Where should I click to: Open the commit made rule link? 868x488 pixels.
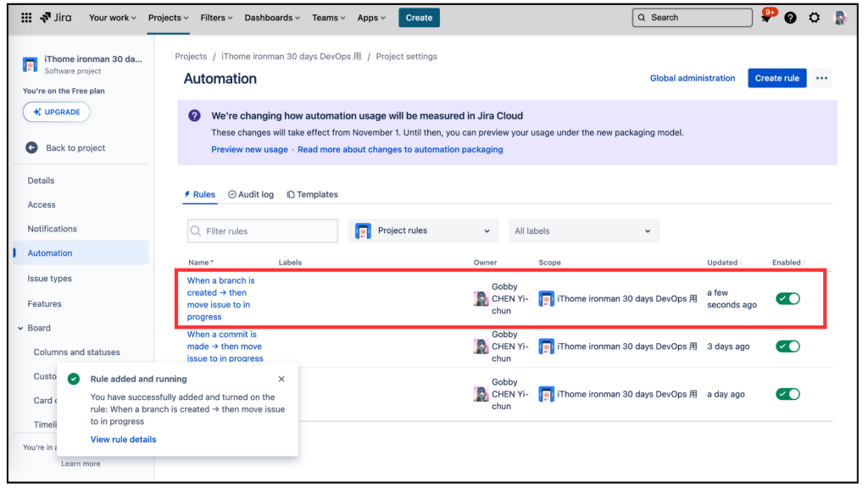tap(225, 347)
